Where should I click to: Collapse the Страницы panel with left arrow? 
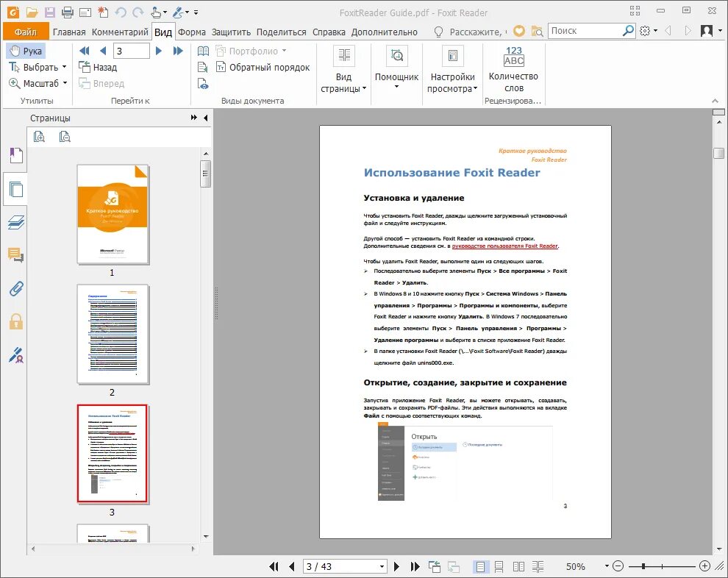click(206, 118)
